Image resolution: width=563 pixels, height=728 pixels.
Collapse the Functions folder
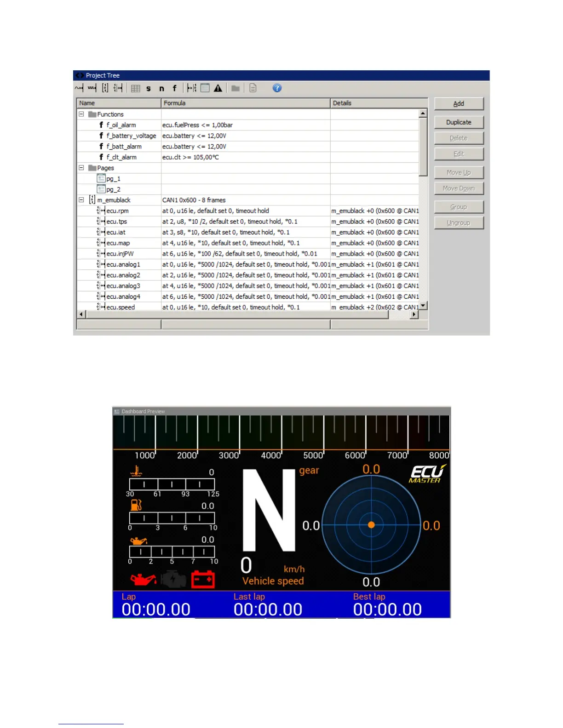[81, 114]
